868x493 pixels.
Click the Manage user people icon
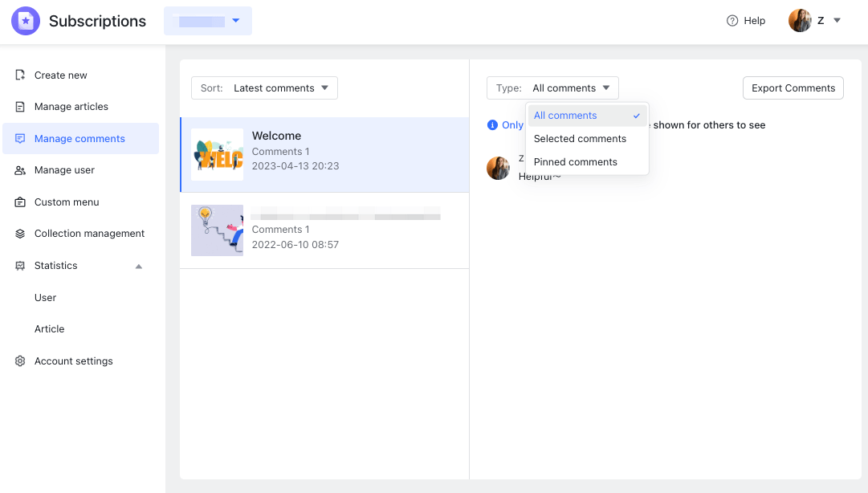(x=20, y=170)
